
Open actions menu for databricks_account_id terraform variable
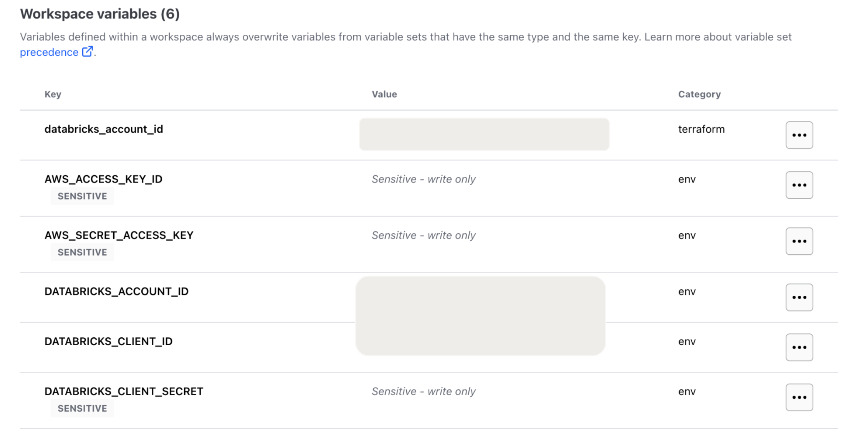click(x=799, y=135)
